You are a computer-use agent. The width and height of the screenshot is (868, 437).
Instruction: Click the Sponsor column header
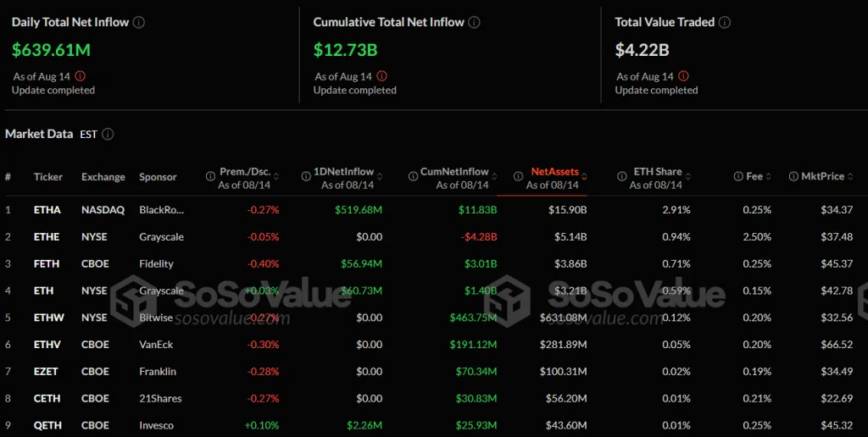[x=158, y=177]
